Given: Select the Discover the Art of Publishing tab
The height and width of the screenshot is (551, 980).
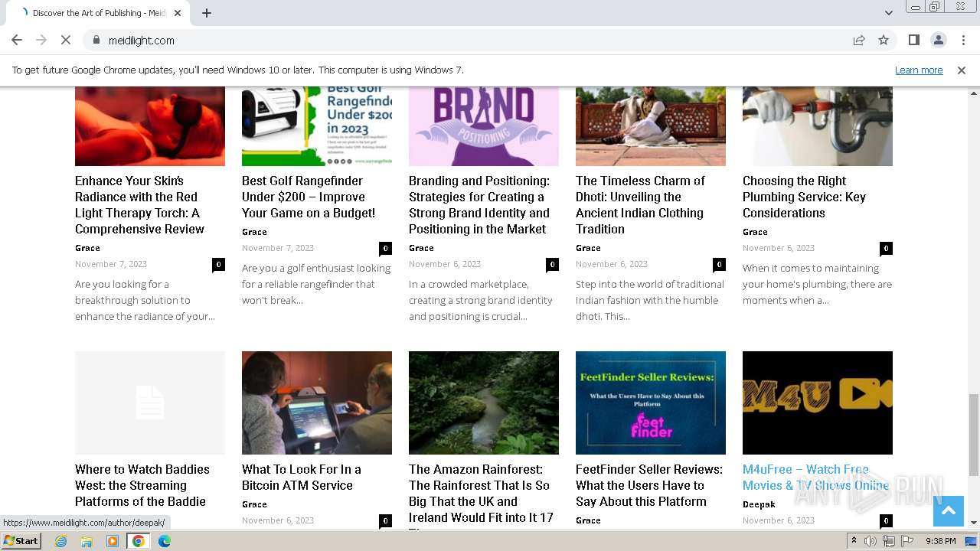Looking at the screenshot, I should point(101,13).
